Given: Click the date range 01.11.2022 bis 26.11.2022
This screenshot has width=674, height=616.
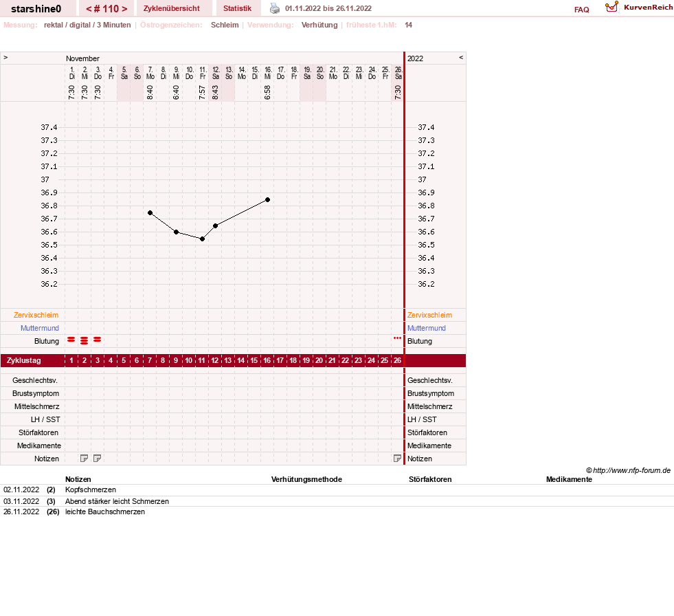Looking at the screenshot, I should coord(328,8).
